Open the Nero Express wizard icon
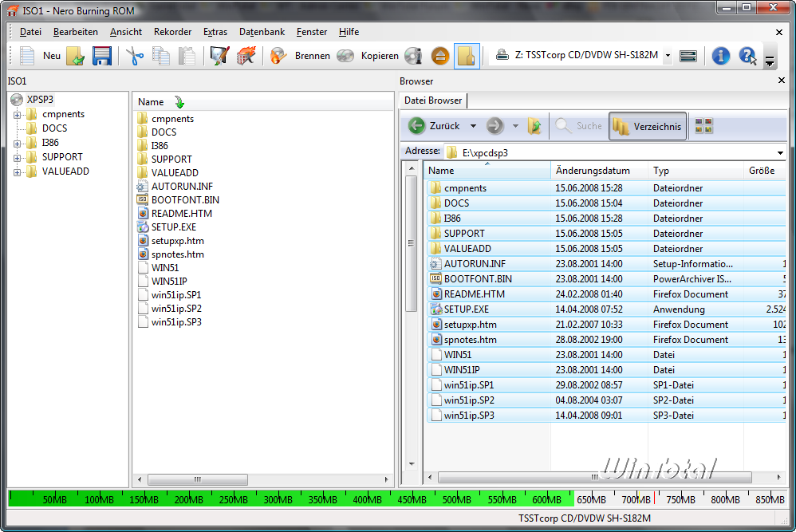The image size is (796, 532). coord(220,56)
